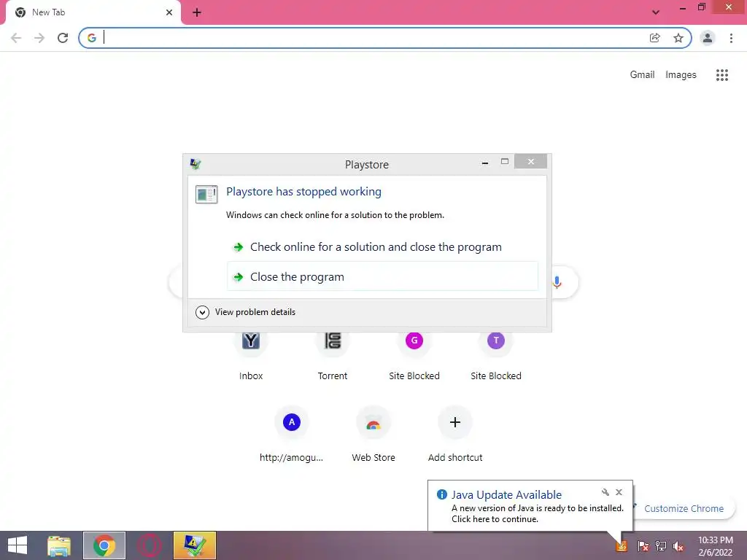Image resolution: width=747 pixels, height=560 pixels.
Task: Choose Close the program
Action: tap(382, 276)
